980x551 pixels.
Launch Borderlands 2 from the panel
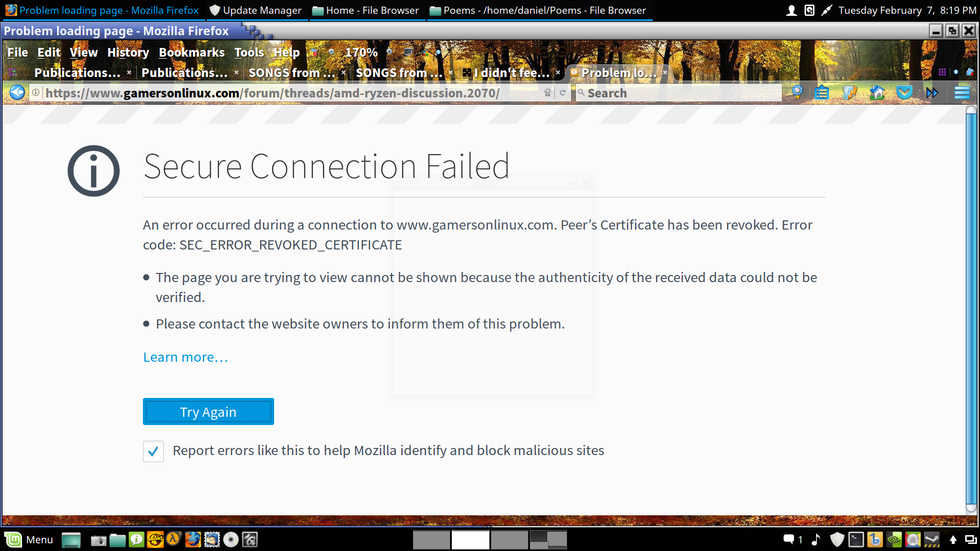click(155, 540)
